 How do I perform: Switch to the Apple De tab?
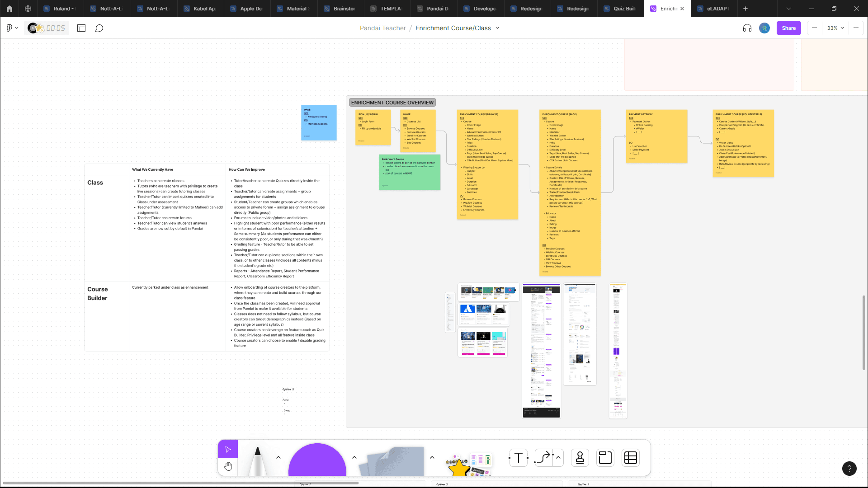(247, 9)
